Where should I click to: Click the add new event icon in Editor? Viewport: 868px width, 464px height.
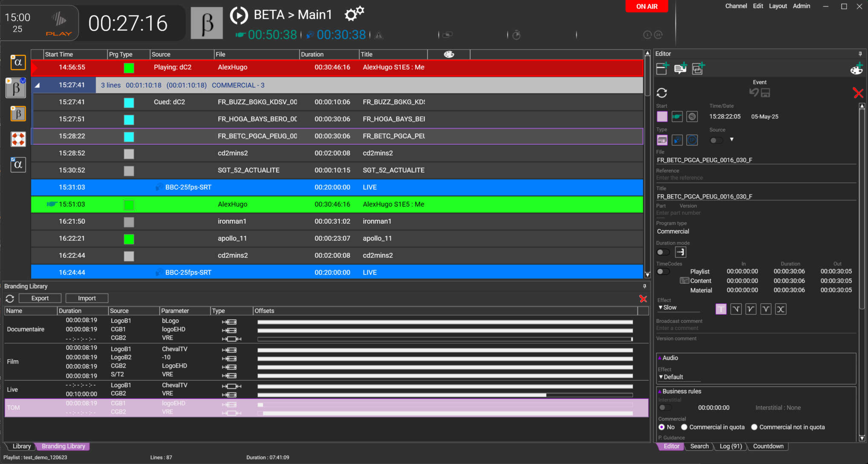coord(663,68)
